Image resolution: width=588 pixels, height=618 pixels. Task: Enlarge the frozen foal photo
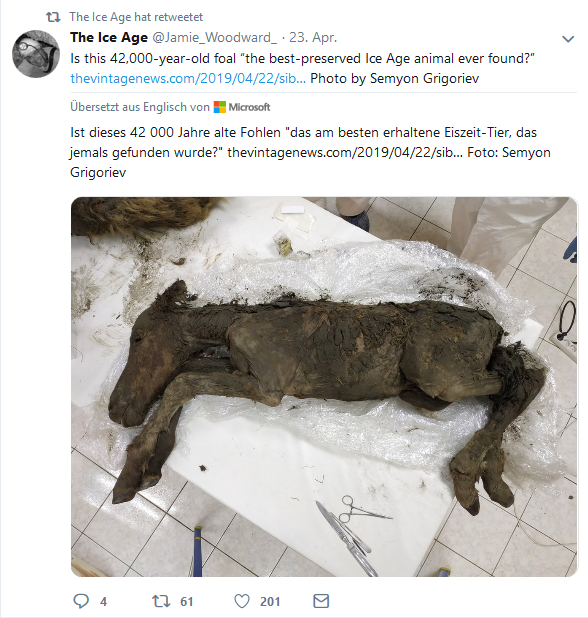coord(324,386)
